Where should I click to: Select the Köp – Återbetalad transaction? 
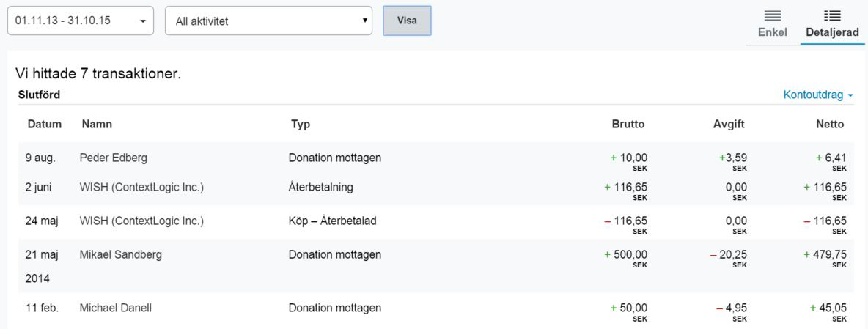pos(333,221)
